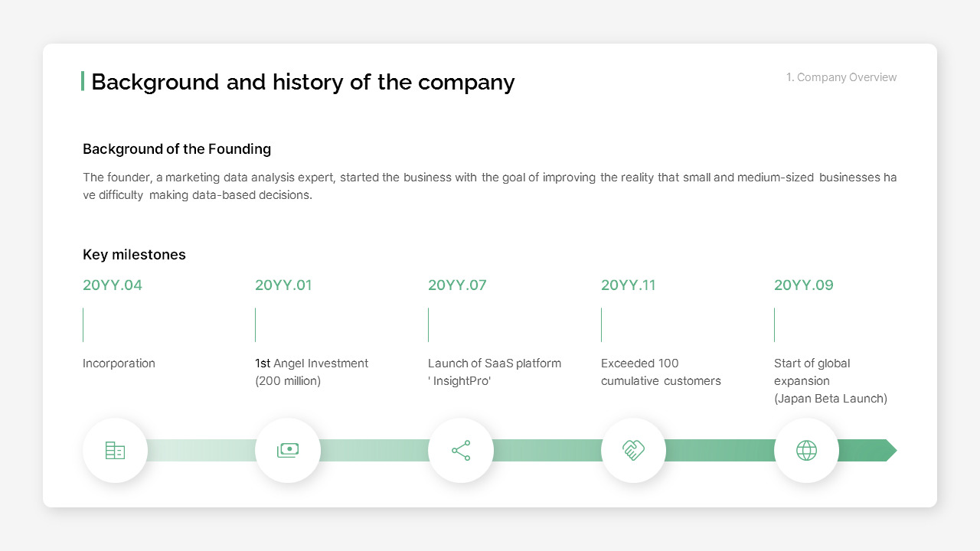Viewport: 980px width, 551px height.
Task: Click the green accent bar beside title
Action: click(83, 81)
